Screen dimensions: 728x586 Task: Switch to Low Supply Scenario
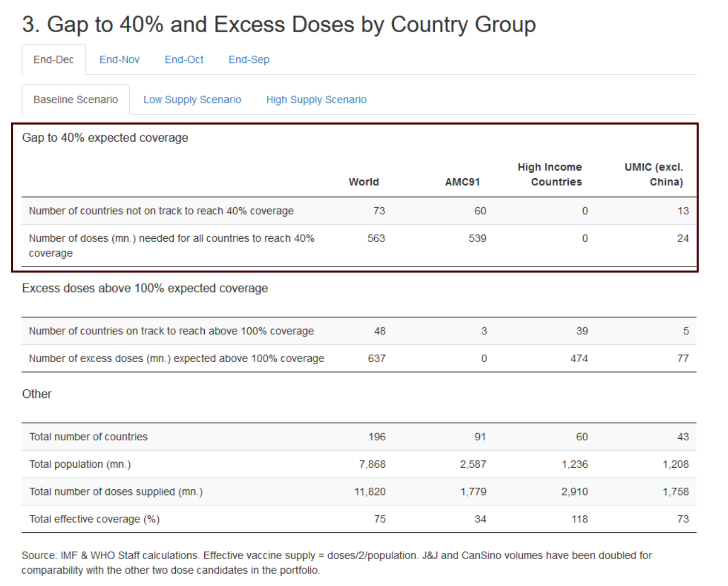(x=192, y=100)
